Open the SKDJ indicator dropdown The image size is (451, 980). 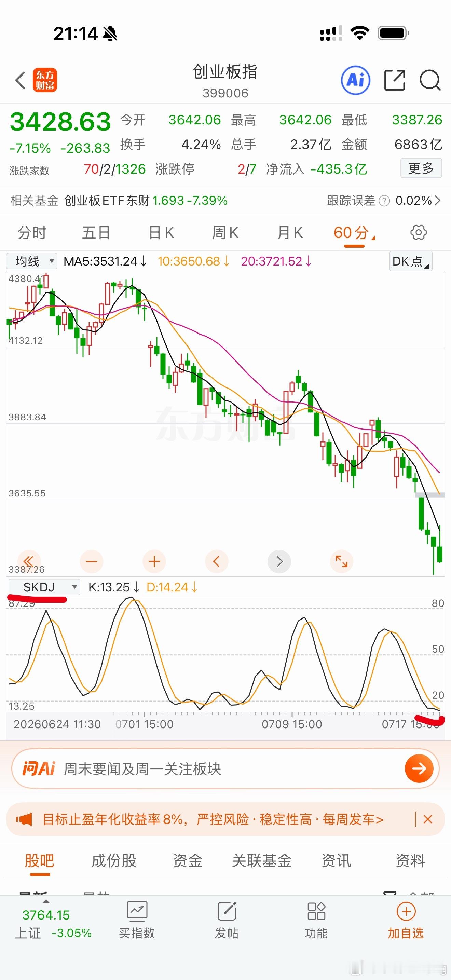click(x=44, y=587)
